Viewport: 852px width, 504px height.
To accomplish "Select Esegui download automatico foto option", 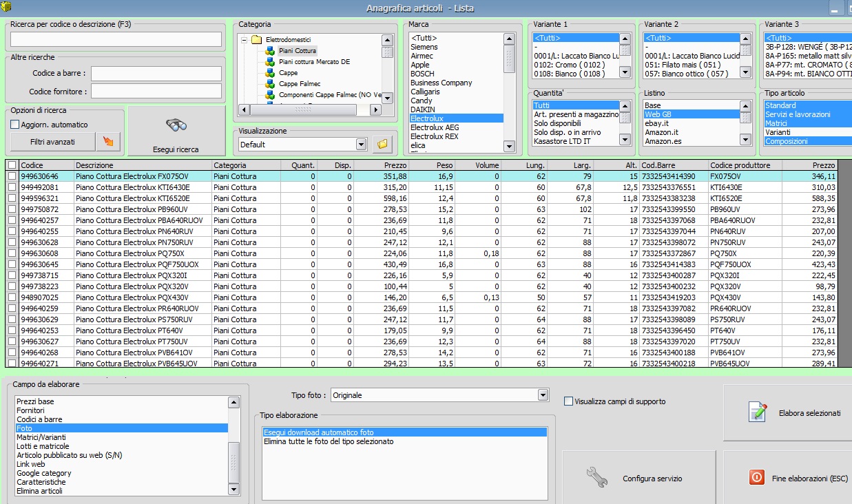I will tap(319, 432).
